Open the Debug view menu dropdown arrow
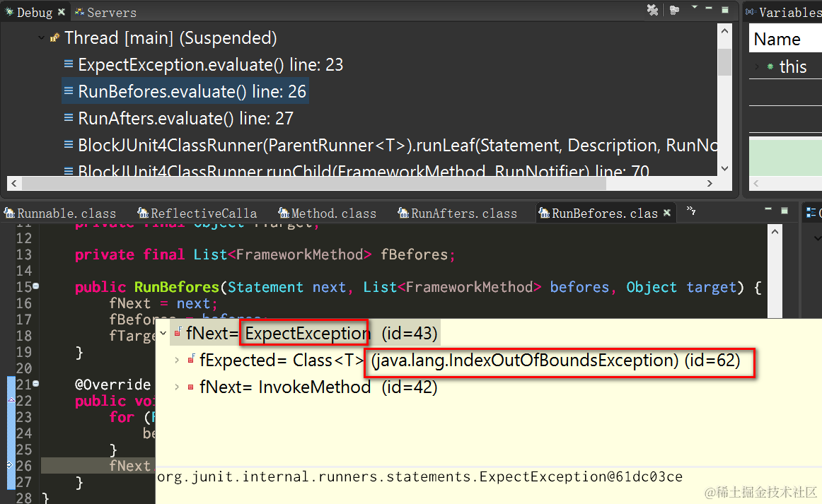 pos(695,7)
